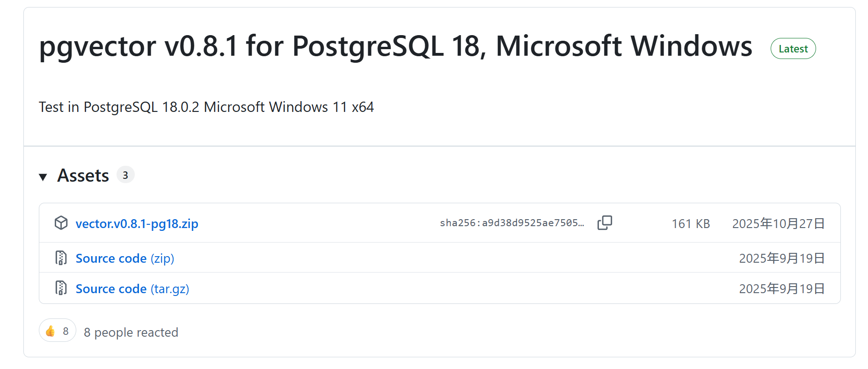The height and width of the screenshot is (369, 868).
Task: Click the green Latest badge
Action: (793, 49)
